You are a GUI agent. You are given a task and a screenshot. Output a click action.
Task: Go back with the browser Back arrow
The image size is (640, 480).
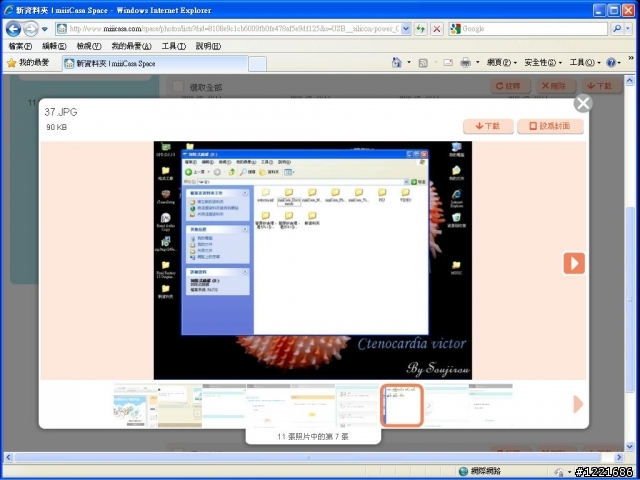pos(13,29)
